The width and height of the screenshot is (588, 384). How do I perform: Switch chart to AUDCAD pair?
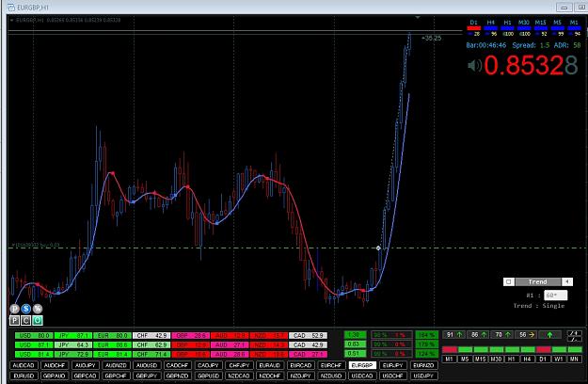[24, 365]
